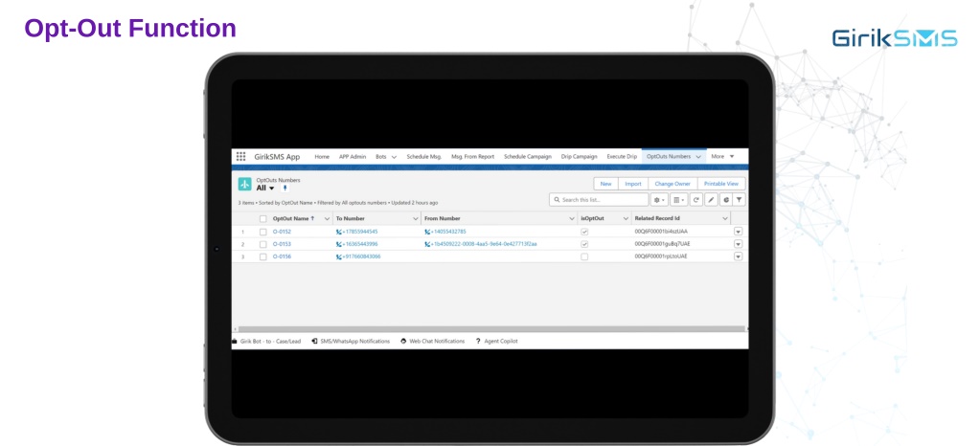Open list view controls gear icon
Screen dimensions: 980x446
click(659, 200)
